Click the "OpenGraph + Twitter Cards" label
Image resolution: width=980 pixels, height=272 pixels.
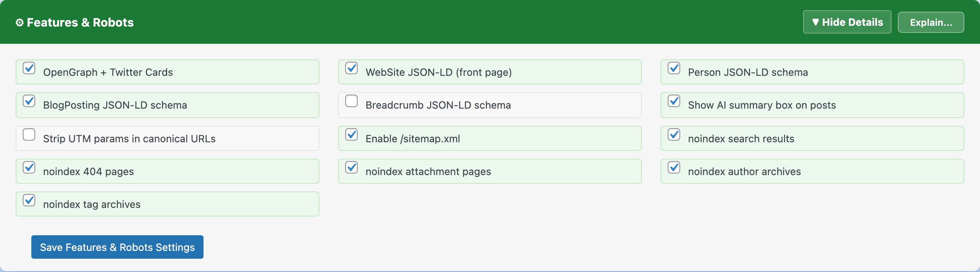click(x=108, y=72)
